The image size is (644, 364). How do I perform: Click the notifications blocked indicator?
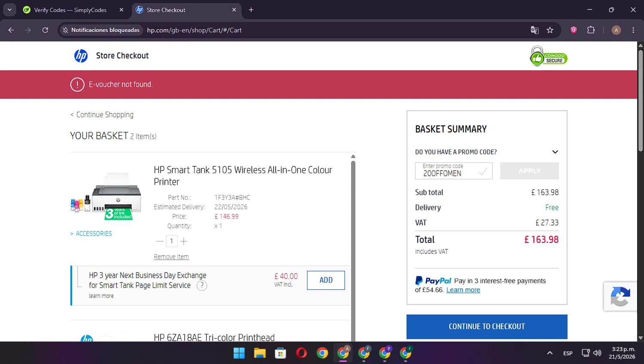coord(101,30)
